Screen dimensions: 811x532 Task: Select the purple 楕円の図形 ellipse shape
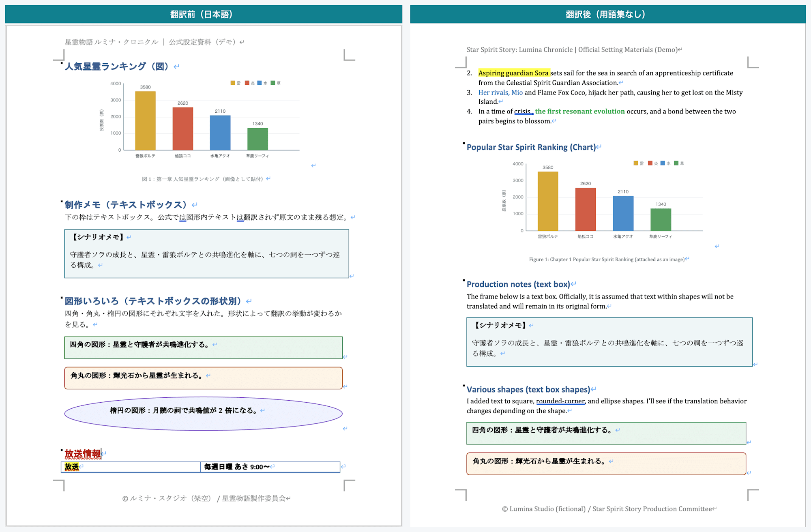(203, 414)
